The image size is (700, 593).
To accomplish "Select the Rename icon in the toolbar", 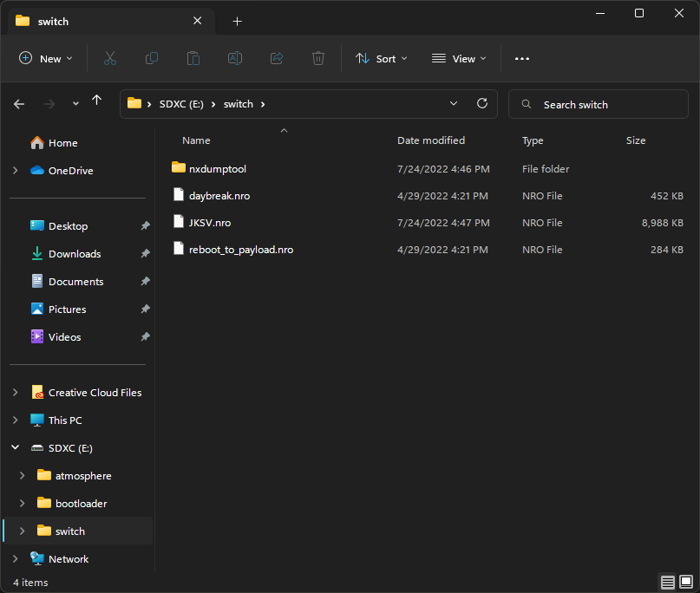I will tap(234, 58).
